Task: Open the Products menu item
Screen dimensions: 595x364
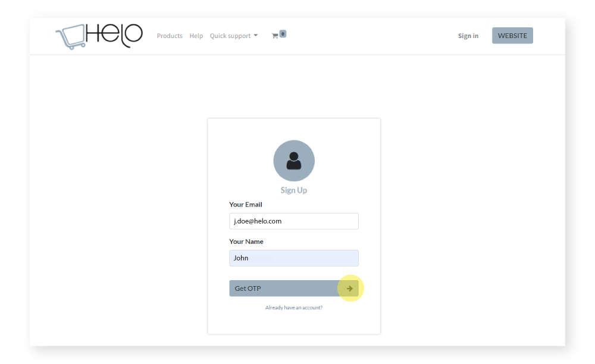Action: (x=170, y=36)
